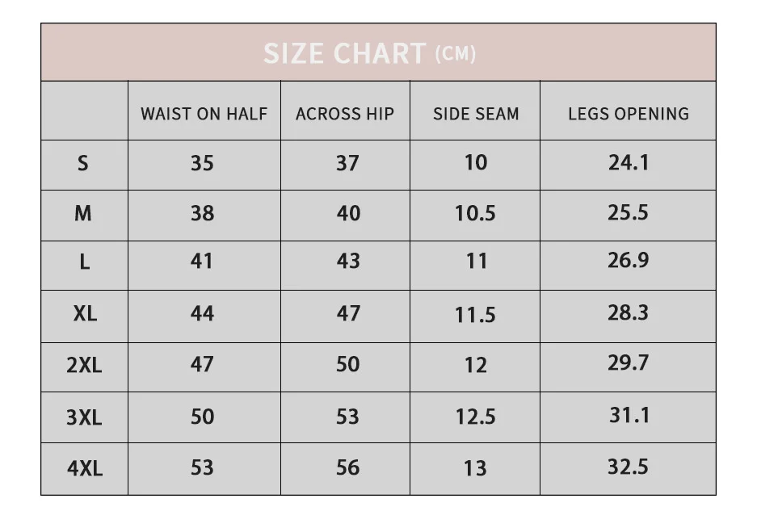Image resolution: width=757 pixels, height=532 pixels.
Task: Select the 10.5 side seam cell
Action: 475,213
